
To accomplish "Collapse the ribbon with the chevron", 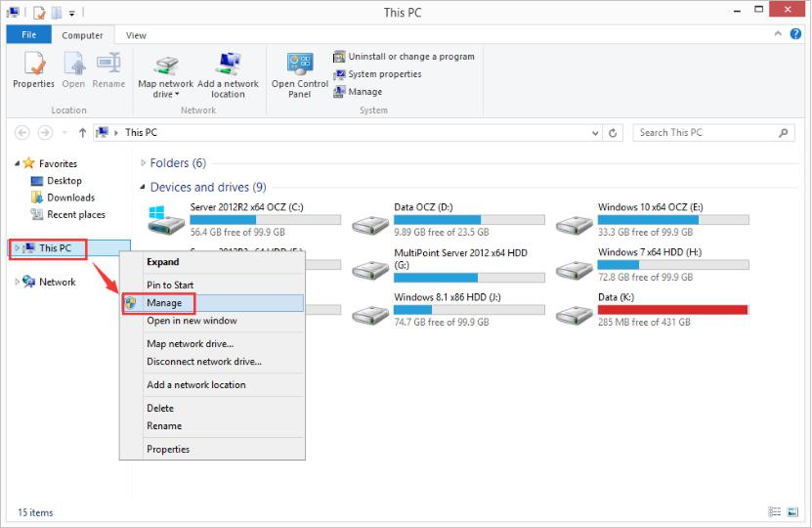I will 778,33.
